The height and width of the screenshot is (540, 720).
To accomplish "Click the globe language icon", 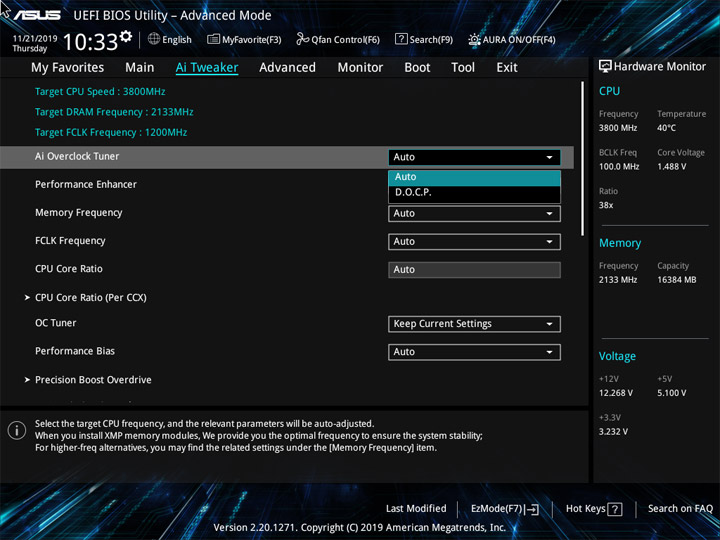I will (154, 39).
